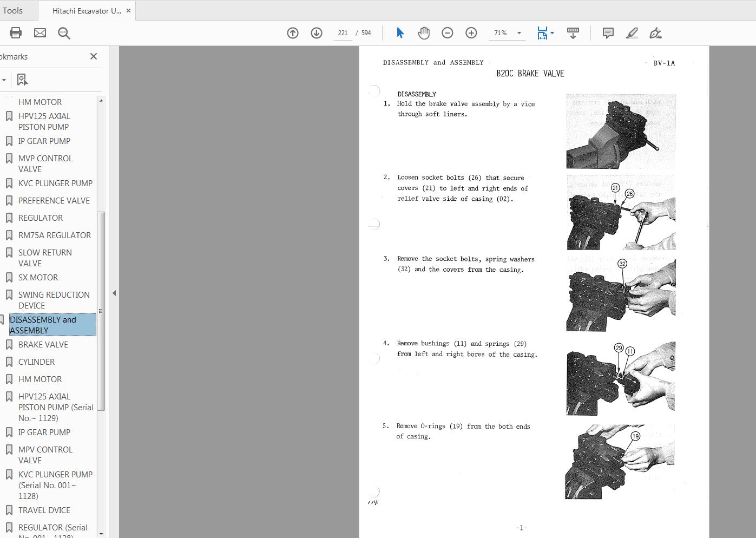The height and width of the screenshot is (538, 756).
Task: Open the Search tool magnifier icon
Action: pyautogui.click(x=64, y=33)
